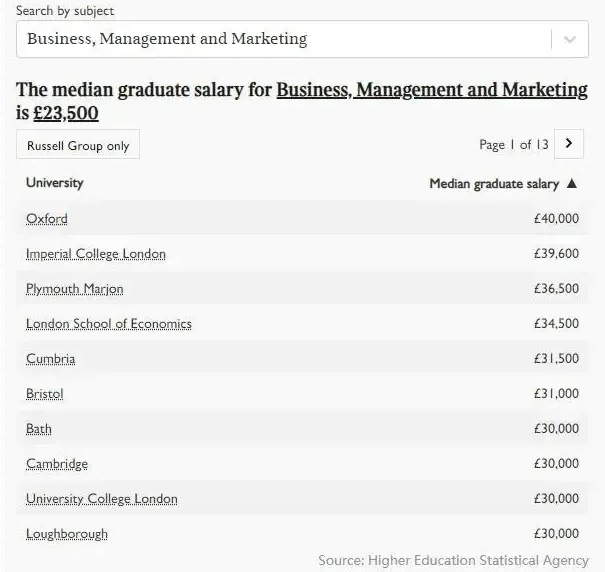Click the Bath university link

tap(39, 429)
